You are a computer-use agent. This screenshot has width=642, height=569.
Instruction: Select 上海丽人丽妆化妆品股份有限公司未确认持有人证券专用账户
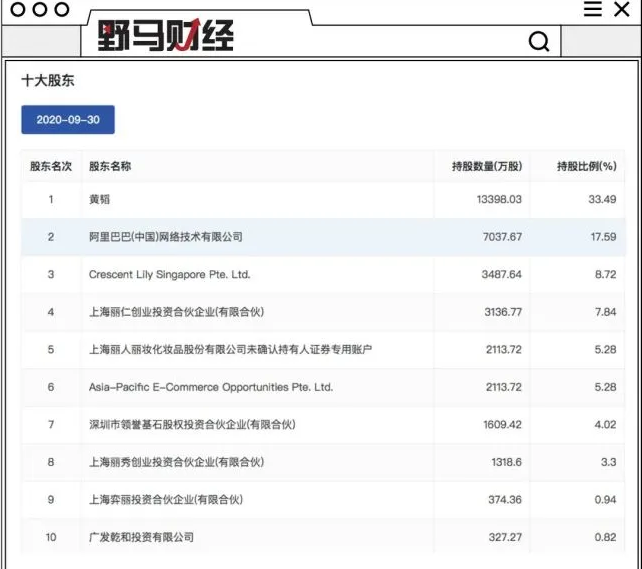(x=231, y=350)
